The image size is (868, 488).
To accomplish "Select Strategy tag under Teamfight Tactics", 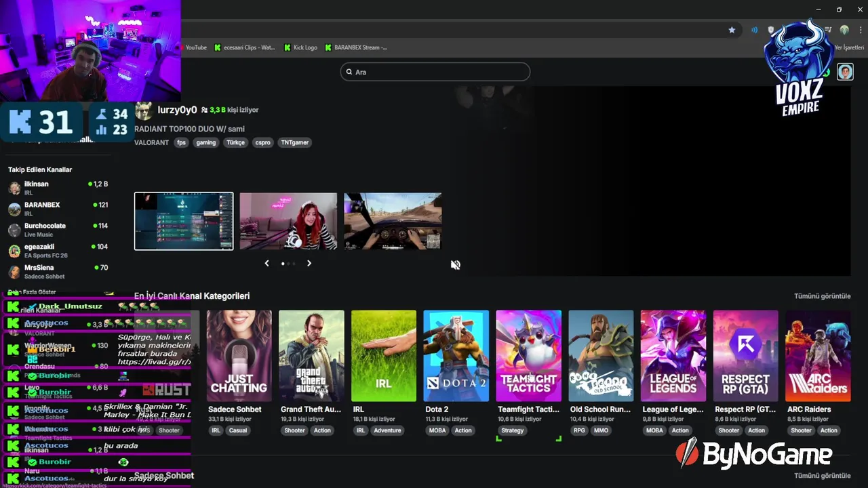I will click(x=513, y=430).
